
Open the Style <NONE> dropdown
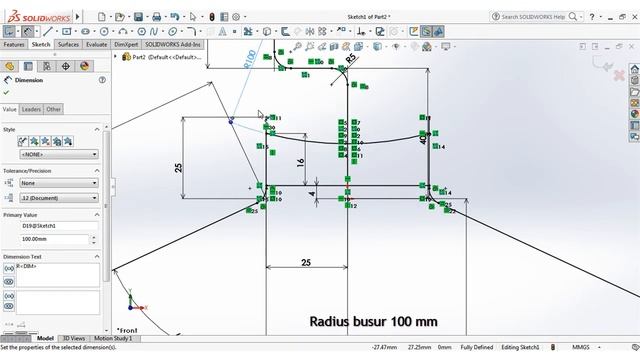tap(59, 154)
